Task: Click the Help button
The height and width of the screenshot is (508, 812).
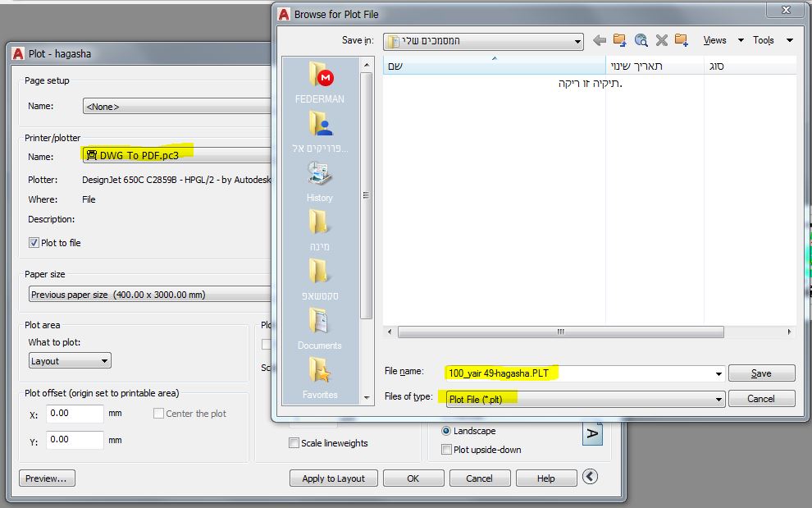Action: coord(545,478)
